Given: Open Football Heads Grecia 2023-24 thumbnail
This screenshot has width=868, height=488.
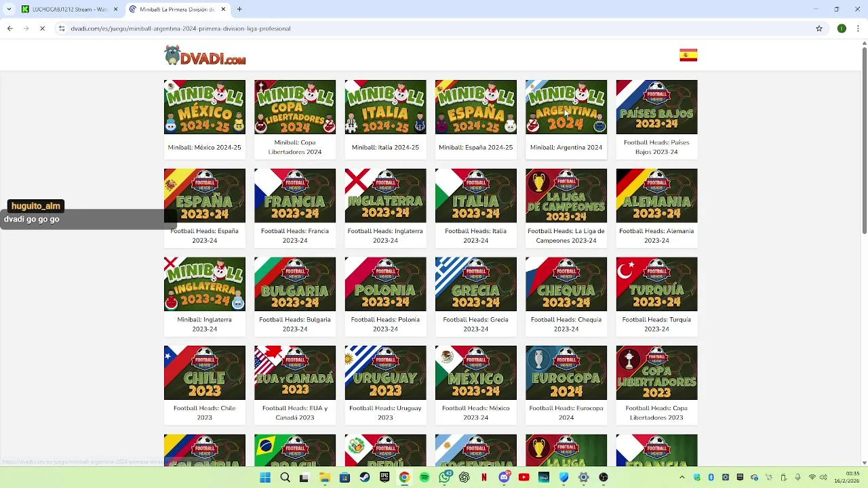Looking at the screenshot, I should coord(476,284).
